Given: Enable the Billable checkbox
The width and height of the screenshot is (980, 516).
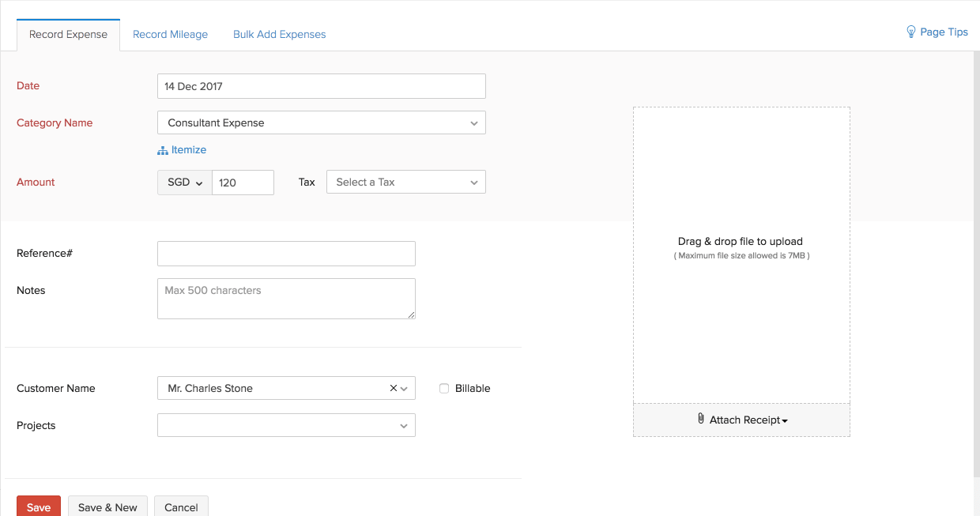Looking at the screenshot, I should 444,389.
